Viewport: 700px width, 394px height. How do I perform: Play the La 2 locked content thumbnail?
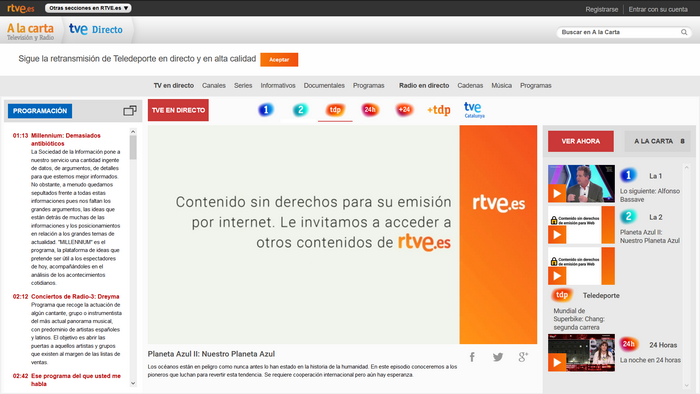click(x=581, y=225)
